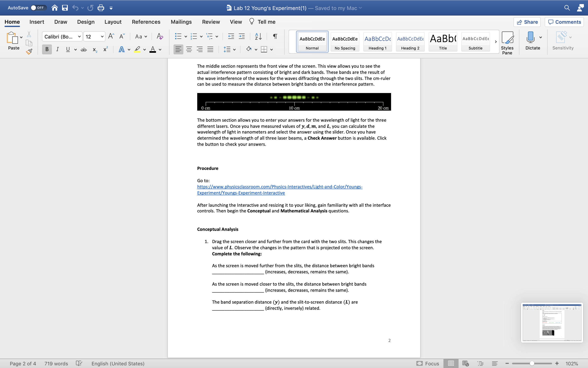Switch to Outline view icon
This screenshot has width=588, height=368.
[480, 363]
